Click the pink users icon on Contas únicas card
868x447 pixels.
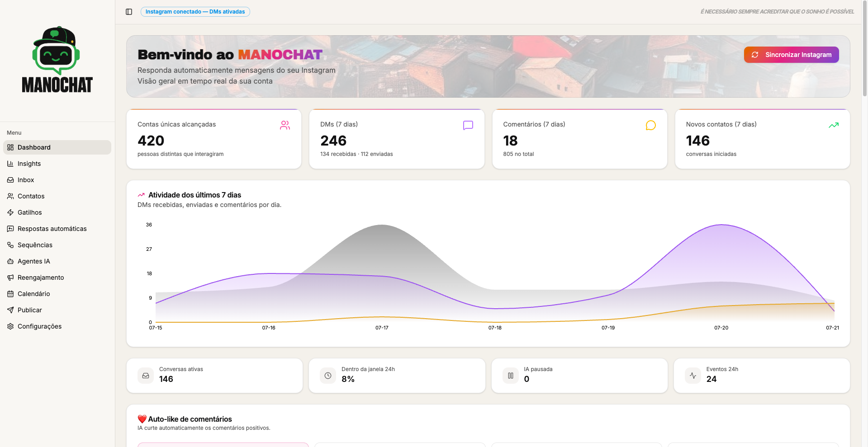tap(285, 125)
